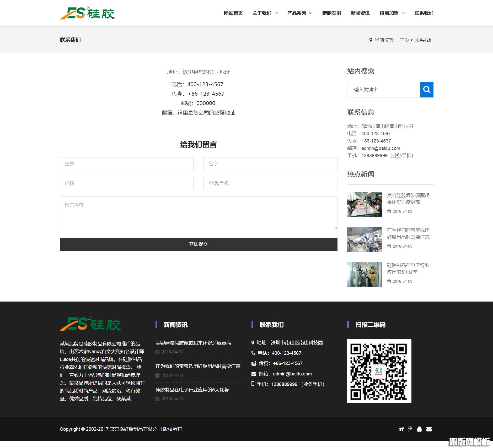Screen dimensions: 493x448
Task: Click the location pin icon in the breadcrumb bar
Action: point(370,40)
